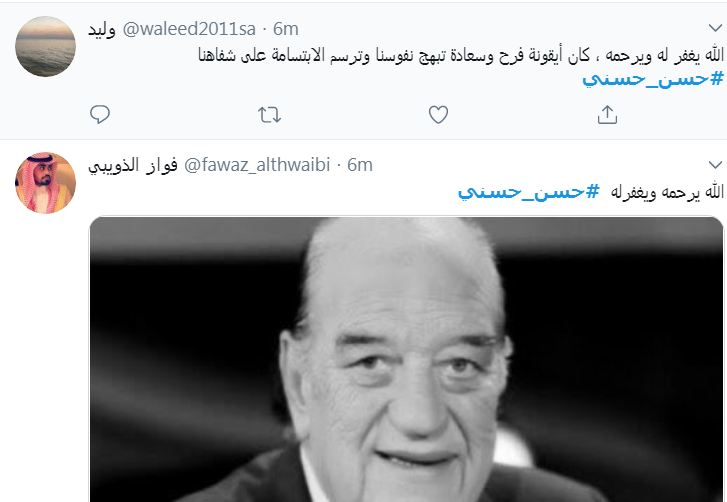The image size is (727, 502).
Task: Open the tweet text الله يرحمه ويغفرله
Action: pyautogui.click(x=667, y=192)
